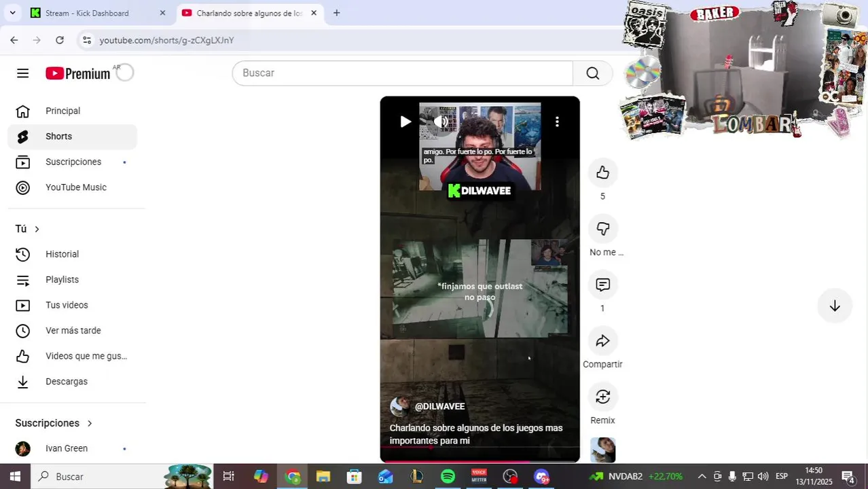The height and width of the screenshot is (489, 868).
Task: Open League of Legends taskbar icon
Action: [417, 477]
